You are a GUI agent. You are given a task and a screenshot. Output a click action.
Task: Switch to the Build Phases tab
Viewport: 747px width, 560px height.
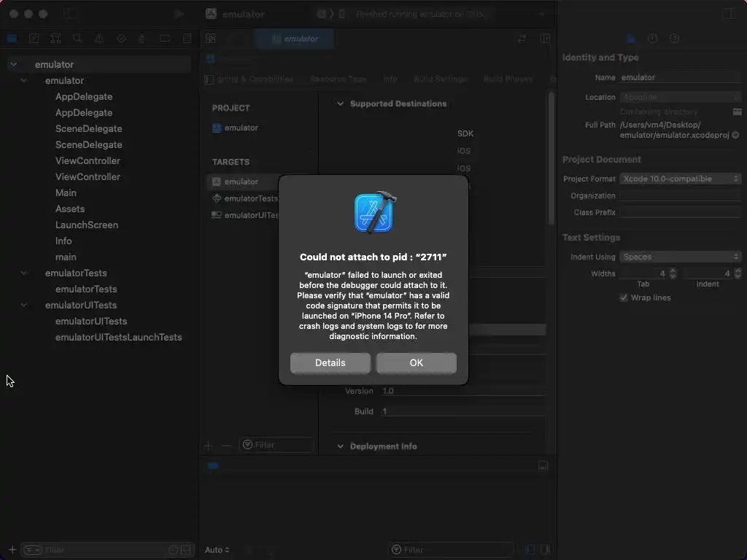pyautogui.click(x=508, y=79)
